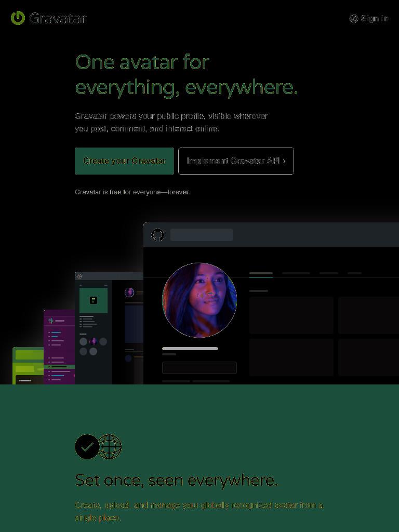Click the paragraph starting "Create, upload, and manage"
Image resolution: width=399 pixels, height=532 pixels.
199,511
